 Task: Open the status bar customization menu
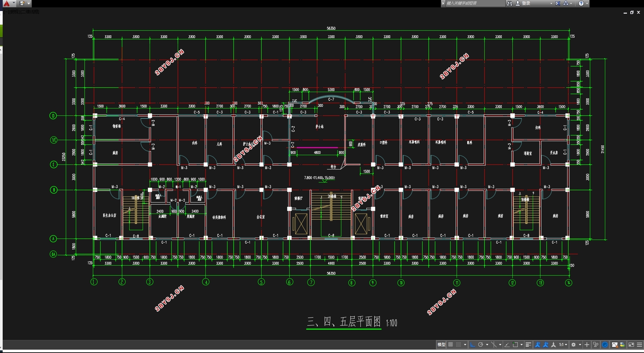pyautogui.click(x=639, y=345)
